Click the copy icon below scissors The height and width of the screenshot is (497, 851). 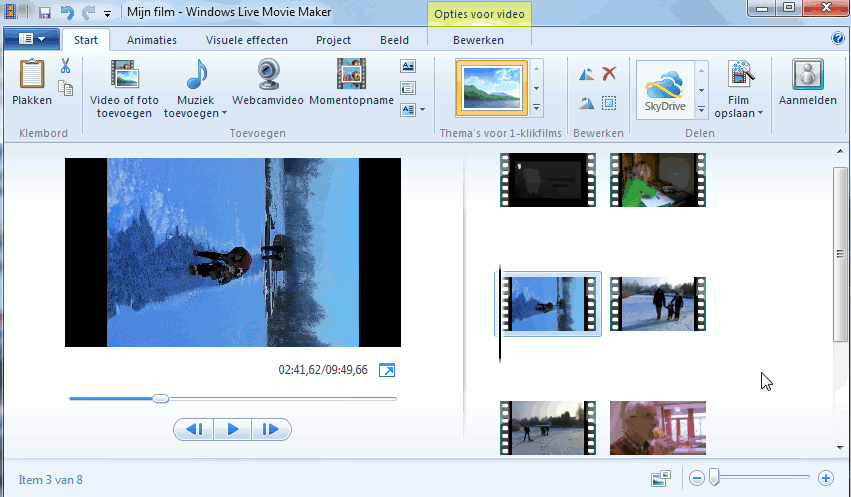(x=66, y=88)
